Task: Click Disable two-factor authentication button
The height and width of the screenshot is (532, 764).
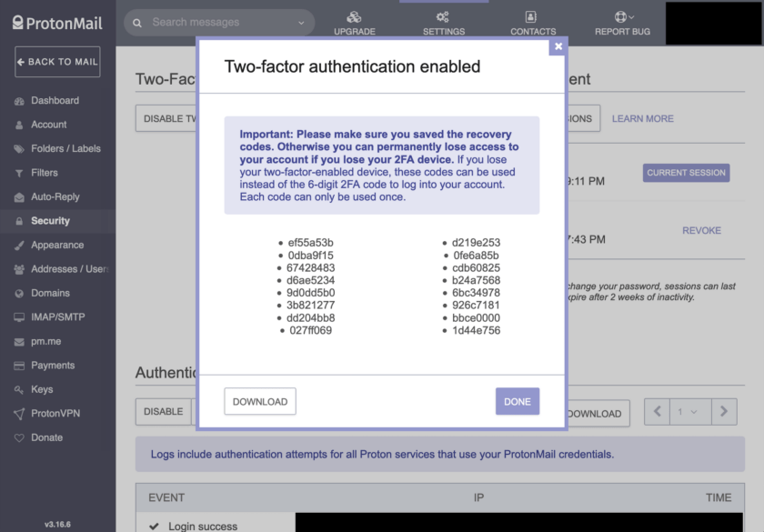Action: click(x=166, y=118)
